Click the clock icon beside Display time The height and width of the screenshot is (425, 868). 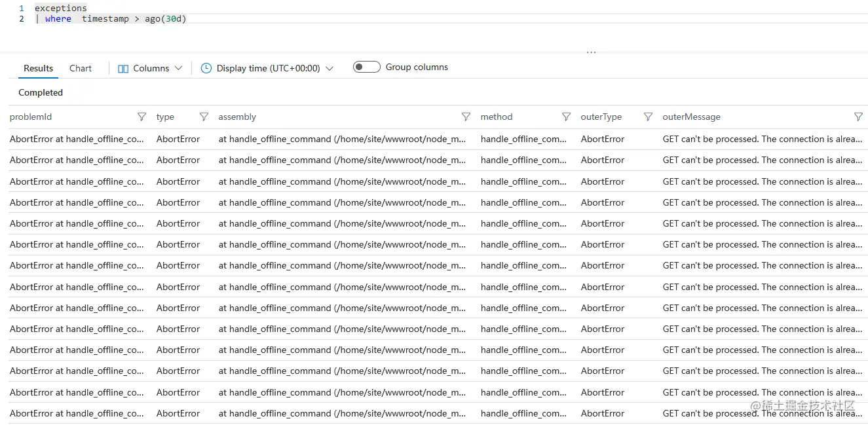206,67
